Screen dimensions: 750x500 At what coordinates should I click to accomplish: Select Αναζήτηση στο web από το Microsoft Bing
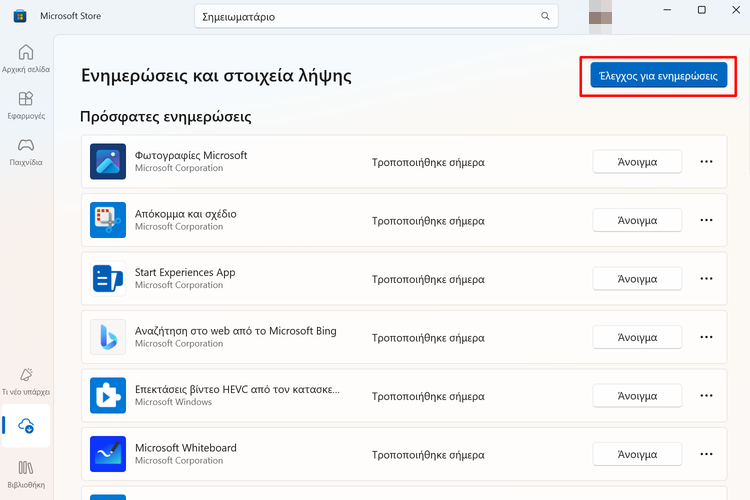click(235, 331)
